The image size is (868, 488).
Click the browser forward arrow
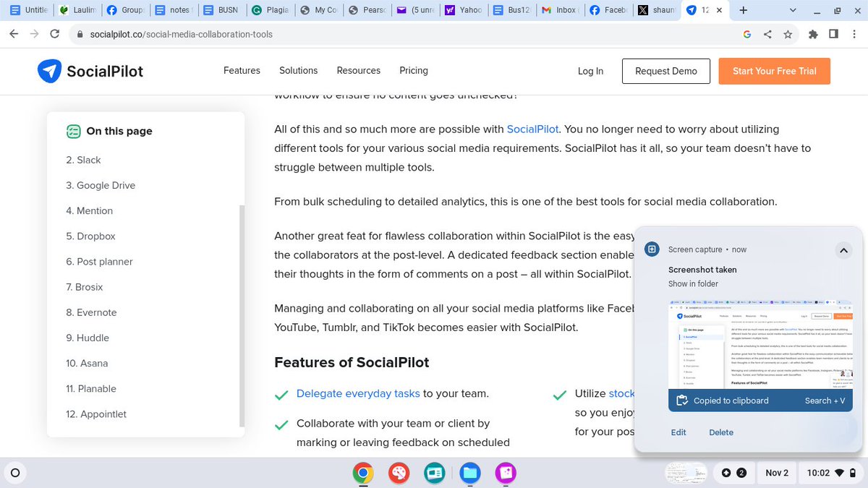(34, 34)
